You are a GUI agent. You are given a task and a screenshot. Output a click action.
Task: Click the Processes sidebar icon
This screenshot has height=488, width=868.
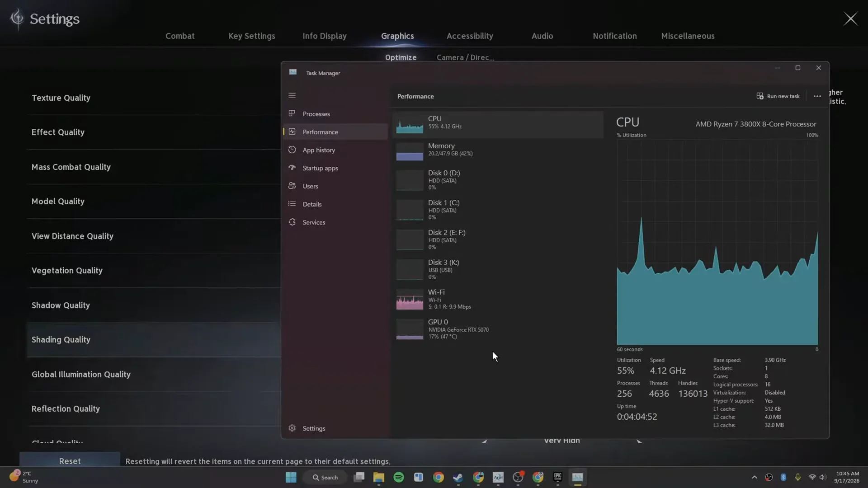tap(292, 113)
